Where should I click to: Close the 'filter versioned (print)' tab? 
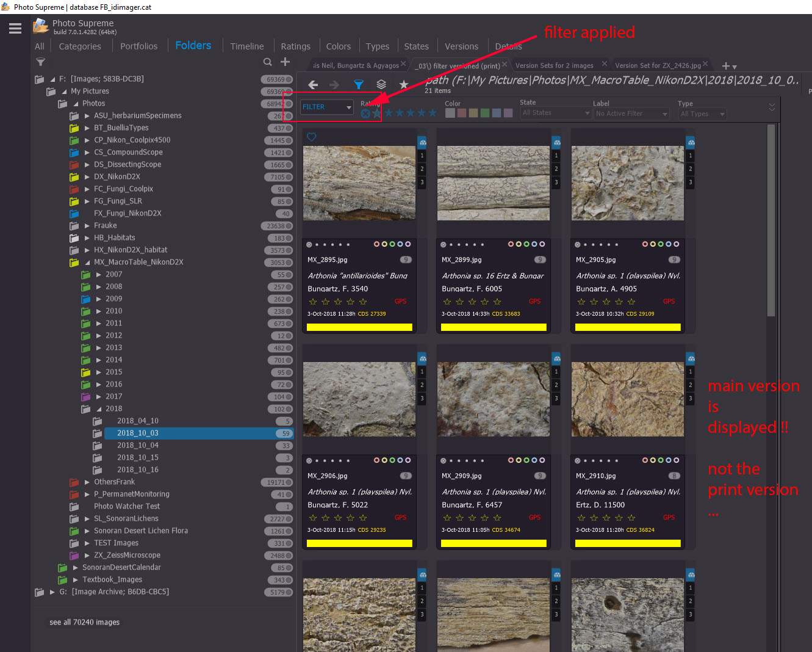click(x=505, y=64)
